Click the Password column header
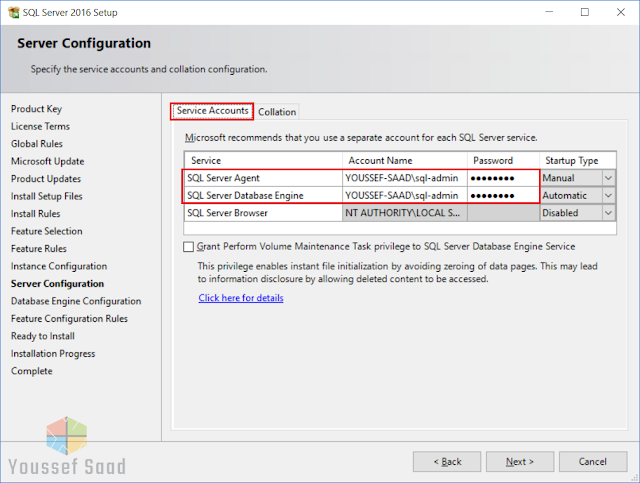The image size is (640, 483). coord(503,160)
